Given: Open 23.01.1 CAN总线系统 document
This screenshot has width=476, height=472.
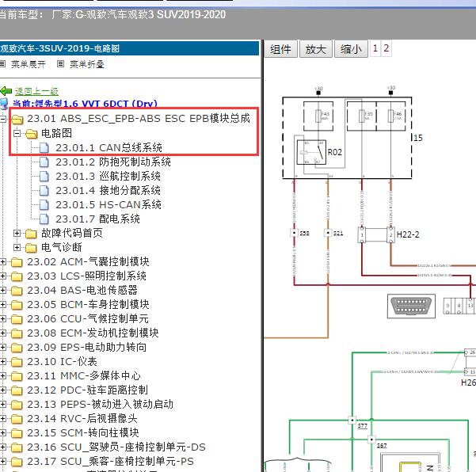Looking at the screenshot, I should point(109,147).
